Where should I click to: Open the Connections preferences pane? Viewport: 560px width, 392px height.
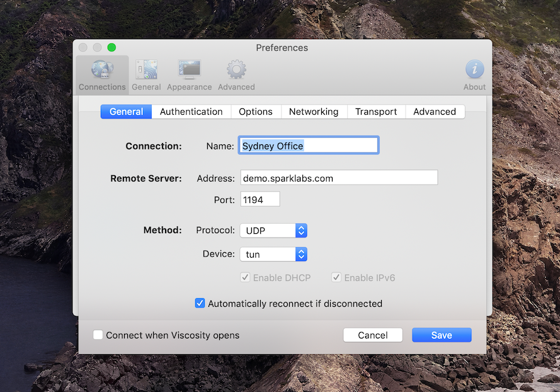(x=102, y=74)
